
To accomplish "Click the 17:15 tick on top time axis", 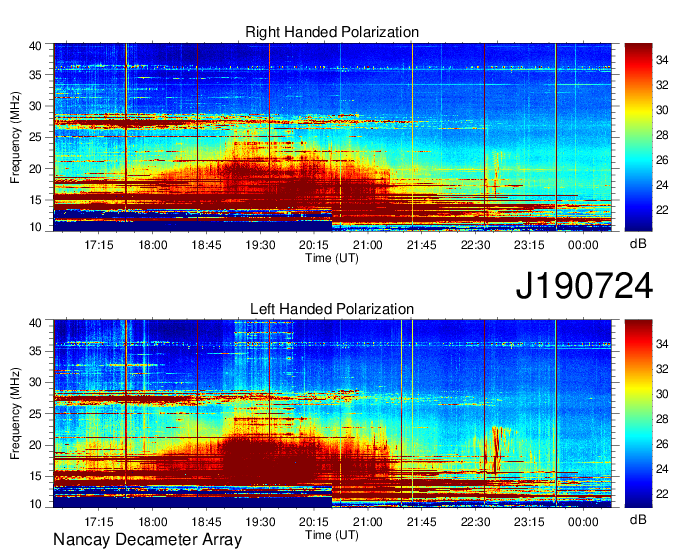I will (99, 245).
